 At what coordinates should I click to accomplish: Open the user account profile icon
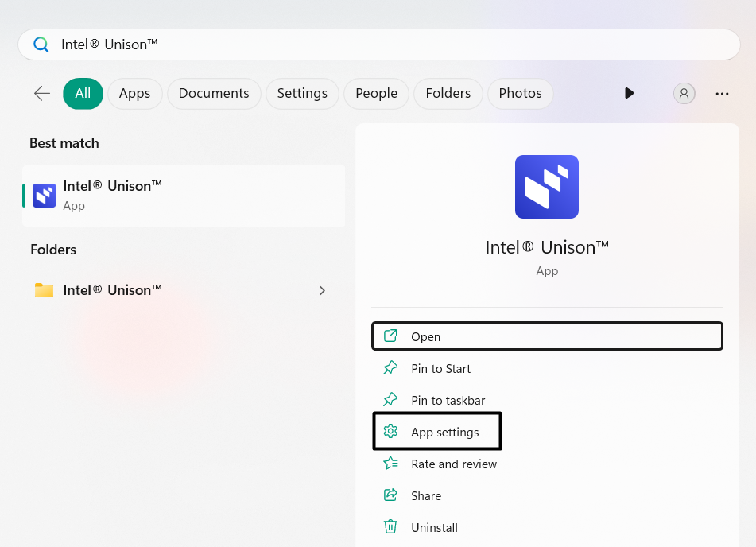click(684, 94)
